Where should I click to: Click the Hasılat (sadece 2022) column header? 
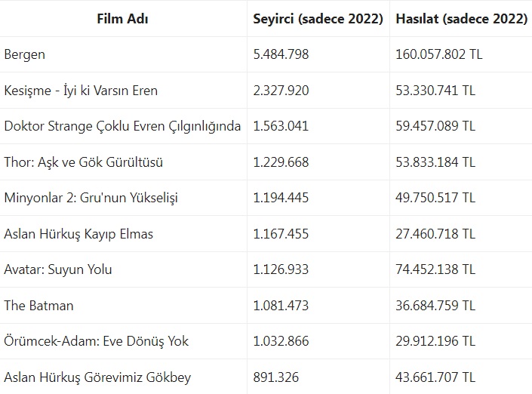pyautogui.click(x=461, y=19)
